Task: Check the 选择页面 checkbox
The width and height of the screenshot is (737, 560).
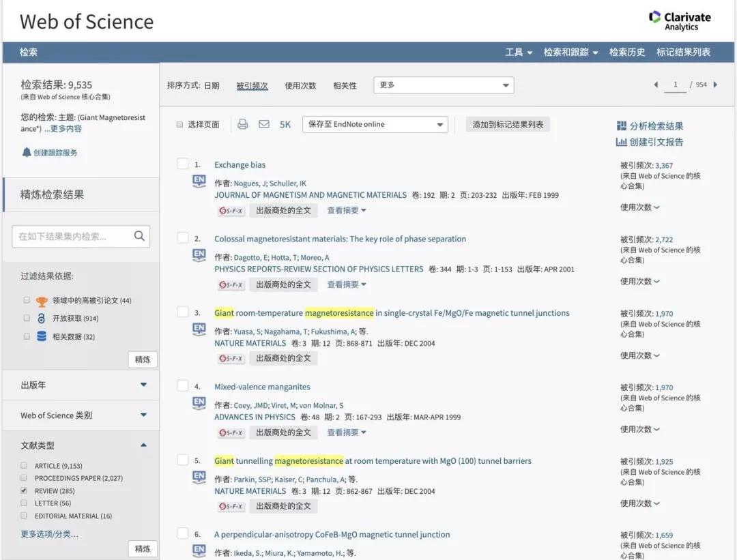Action: (178, 124)
